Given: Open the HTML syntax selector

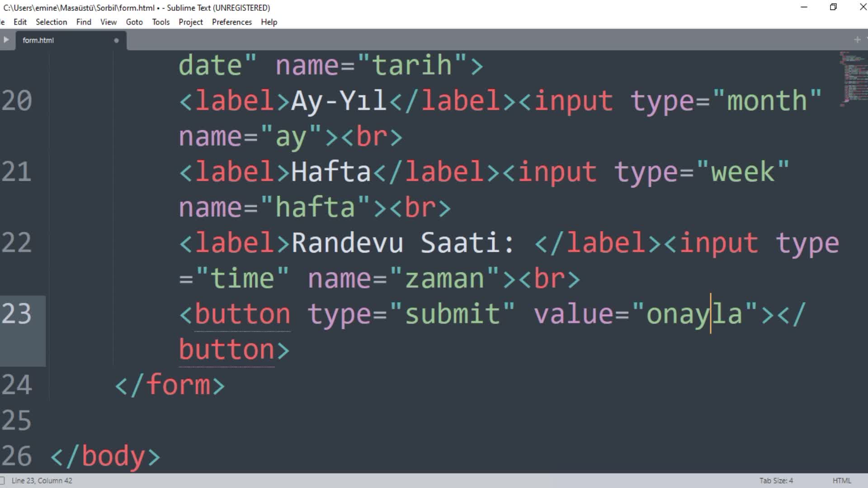Looking at the screenshot, I should pos(841,480).
